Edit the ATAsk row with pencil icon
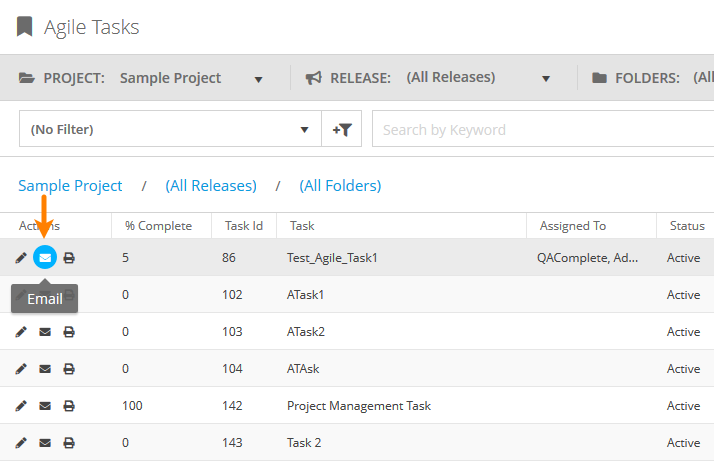This screenshot has width=714, height=465. pyautogui.click(x=21, y=369)
